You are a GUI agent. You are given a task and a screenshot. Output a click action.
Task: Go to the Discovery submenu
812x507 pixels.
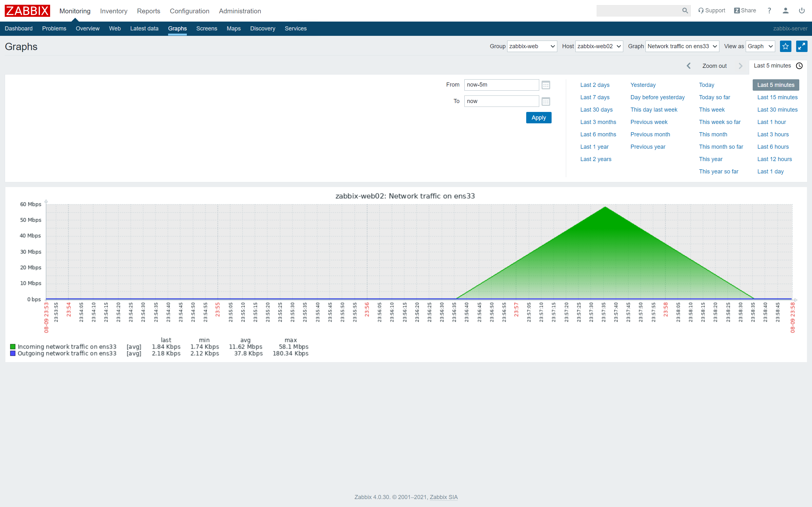tap(263, 29)
